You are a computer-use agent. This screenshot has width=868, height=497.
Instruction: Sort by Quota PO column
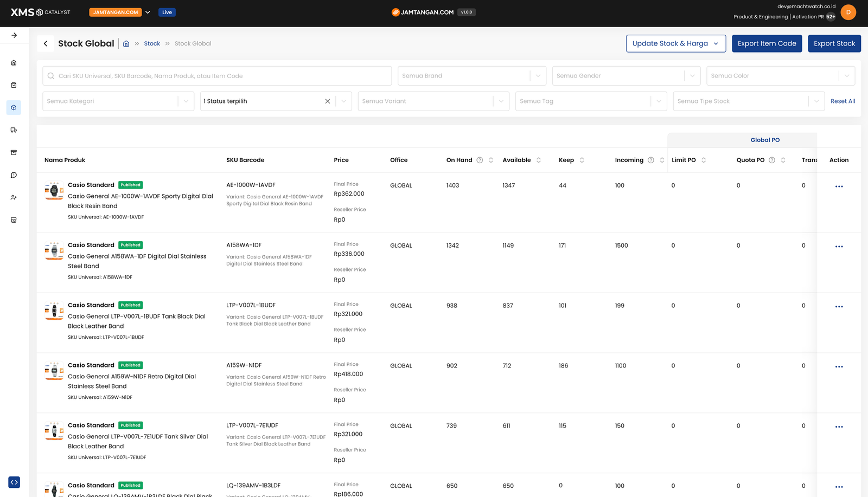click(x=783, y=160)
